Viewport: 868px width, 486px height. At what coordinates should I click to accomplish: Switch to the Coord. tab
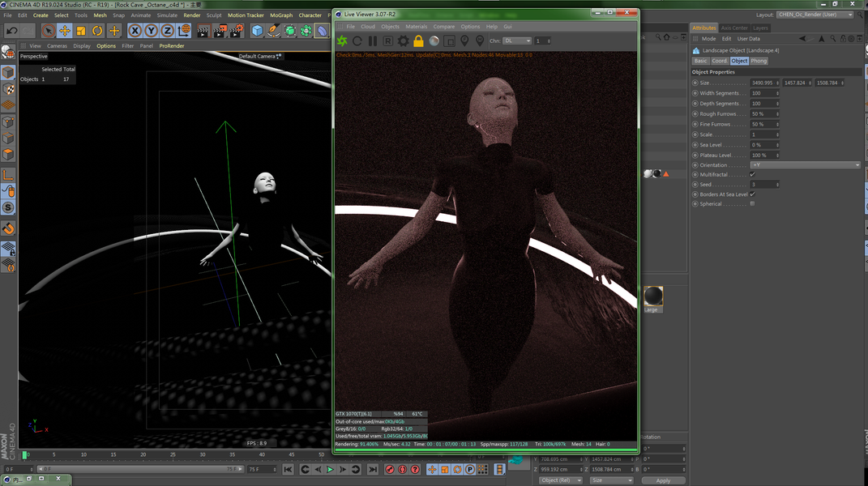tap(719, 61)
